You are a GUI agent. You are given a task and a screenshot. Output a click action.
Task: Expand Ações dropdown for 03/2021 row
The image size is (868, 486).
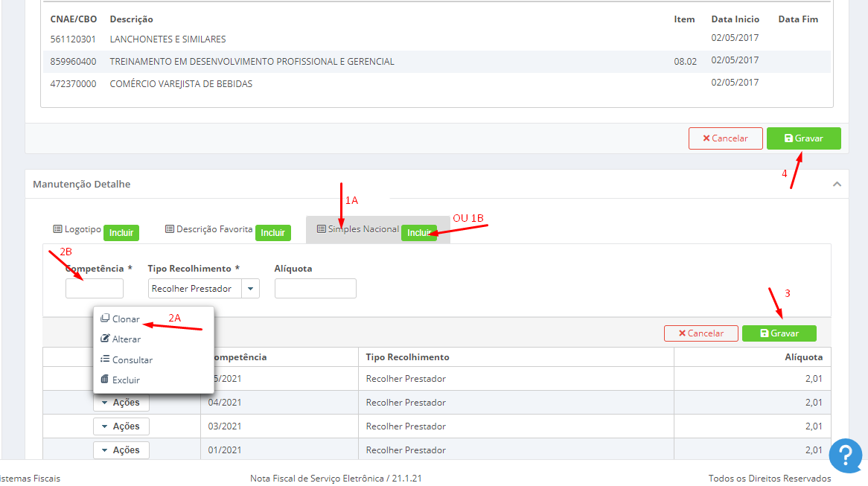[x=121, y=426]
